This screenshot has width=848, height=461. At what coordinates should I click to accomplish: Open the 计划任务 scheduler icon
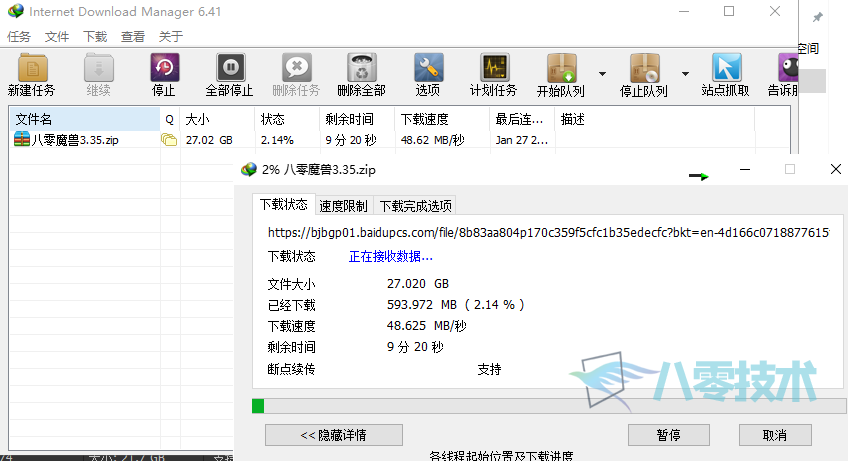pos(494,68)
